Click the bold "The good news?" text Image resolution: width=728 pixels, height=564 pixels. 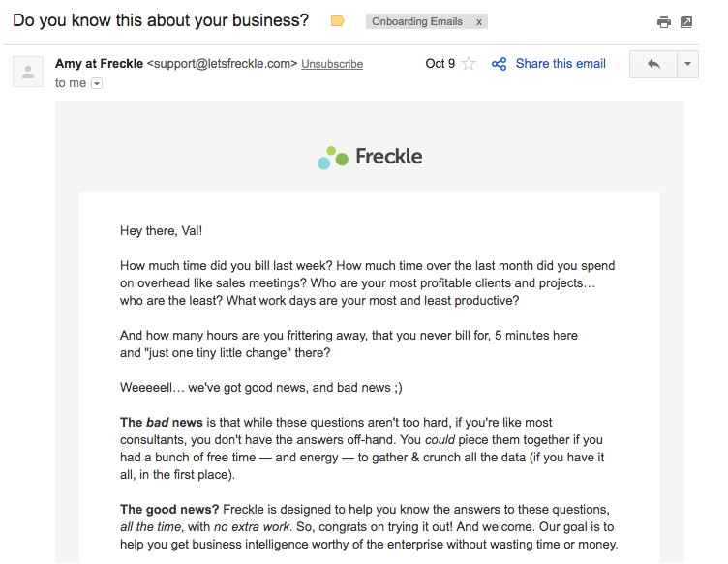pyautogui.click(x=169, y=509)
